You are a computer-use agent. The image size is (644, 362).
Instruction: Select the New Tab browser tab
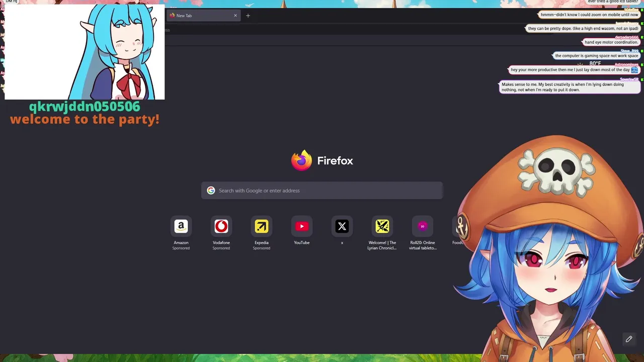203,16
